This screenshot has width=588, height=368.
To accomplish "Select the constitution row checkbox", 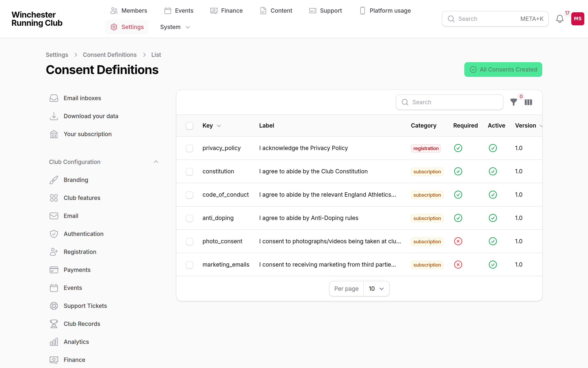I will tap(189, 172).
